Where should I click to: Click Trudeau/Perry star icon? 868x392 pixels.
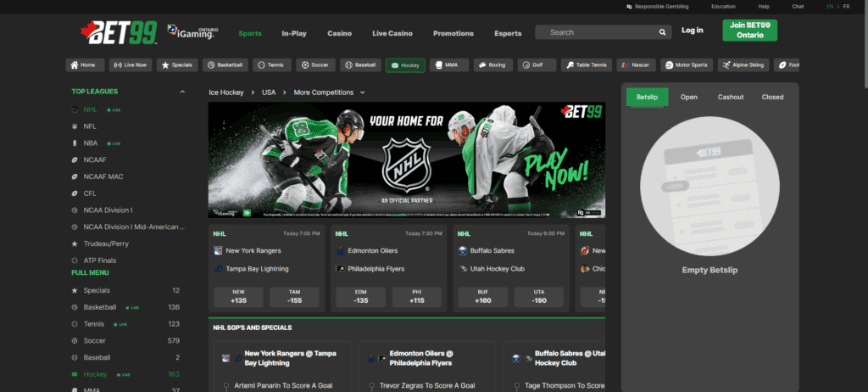tap(75, 244)
